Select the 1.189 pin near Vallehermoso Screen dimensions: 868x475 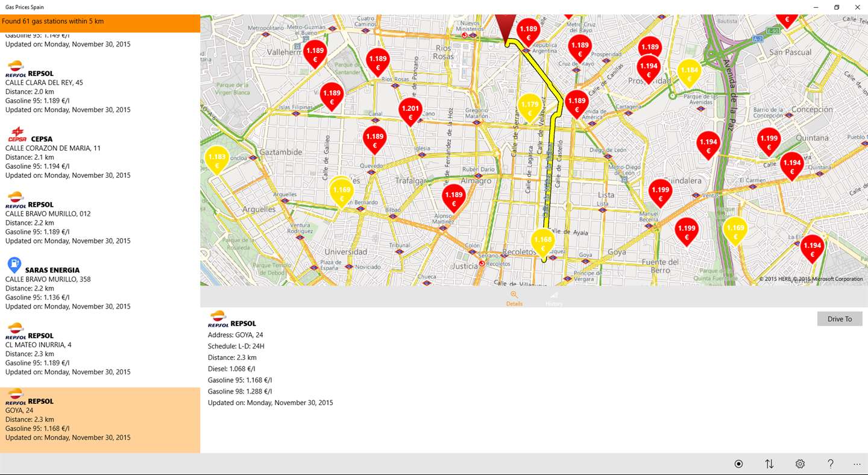[315, 54]
